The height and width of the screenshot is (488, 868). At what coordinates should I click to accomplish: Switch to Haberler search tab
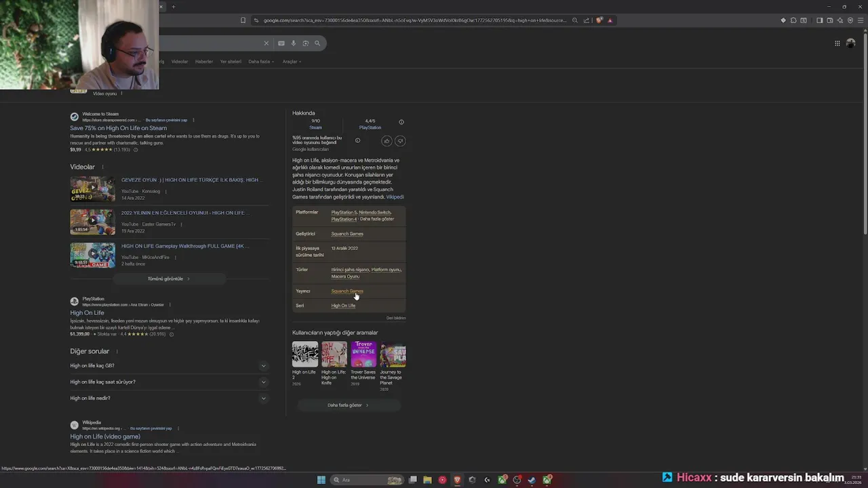pos(204,62)
